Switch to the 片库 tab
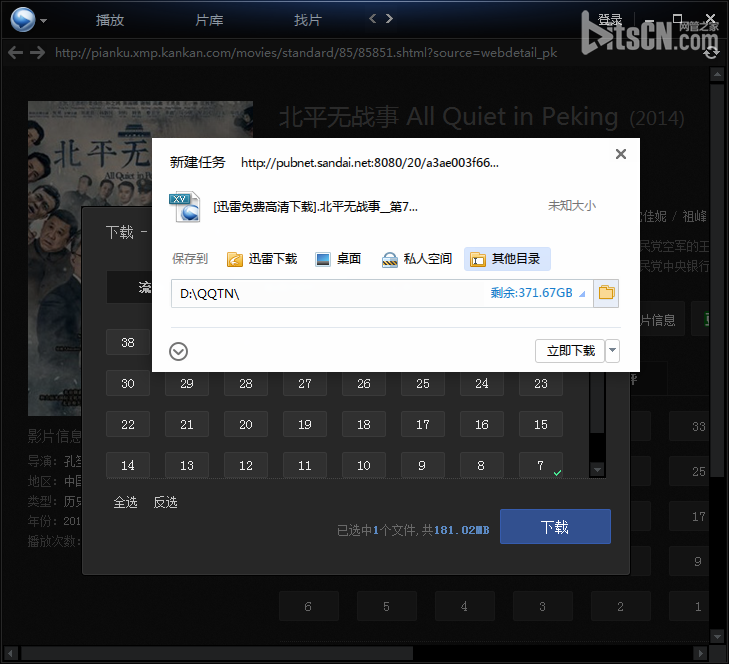729x664 pixels. tap(209, 20)
